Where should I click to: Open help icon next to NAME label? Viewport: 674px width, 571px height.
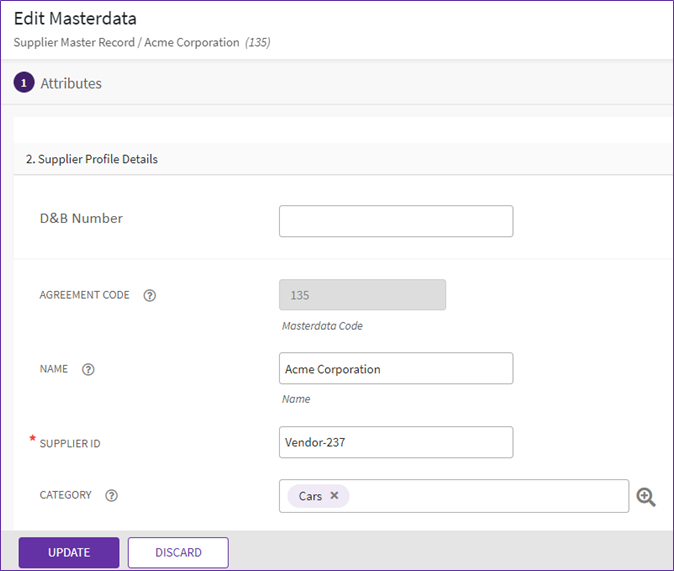coord(88,369)
